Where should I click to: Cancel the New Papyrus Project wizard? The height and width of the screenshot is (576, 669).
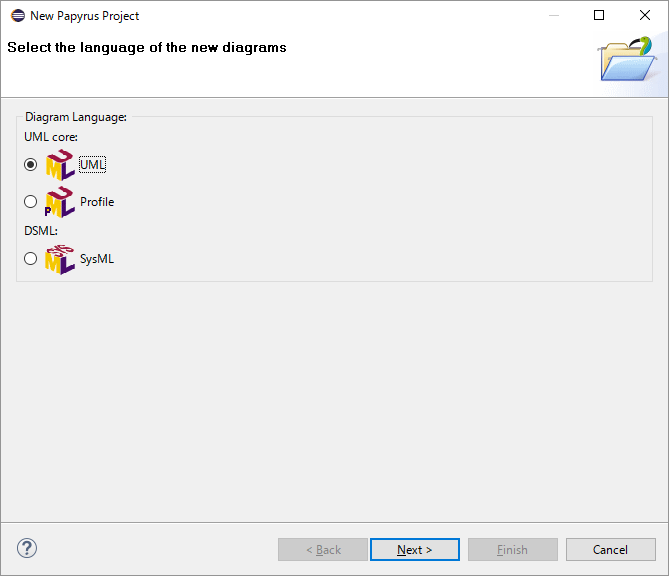[610, 549]
